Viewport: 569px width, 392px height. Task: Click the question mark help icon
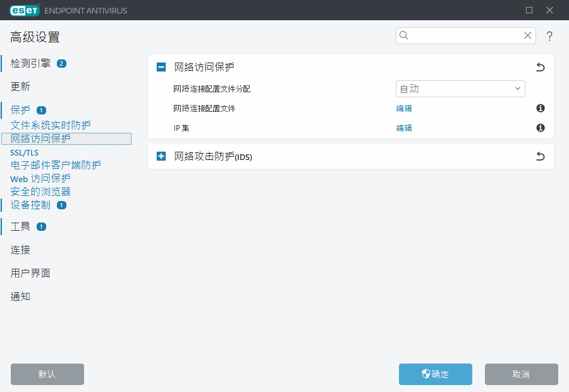click(549, 36)
